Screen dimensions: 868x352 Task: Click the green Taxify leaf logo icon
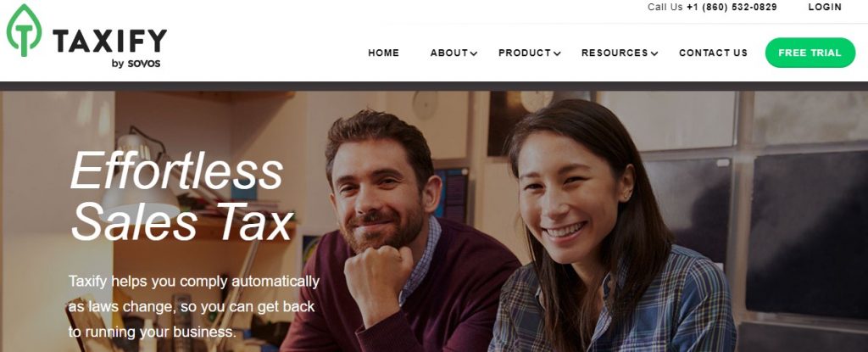point(24,31)
